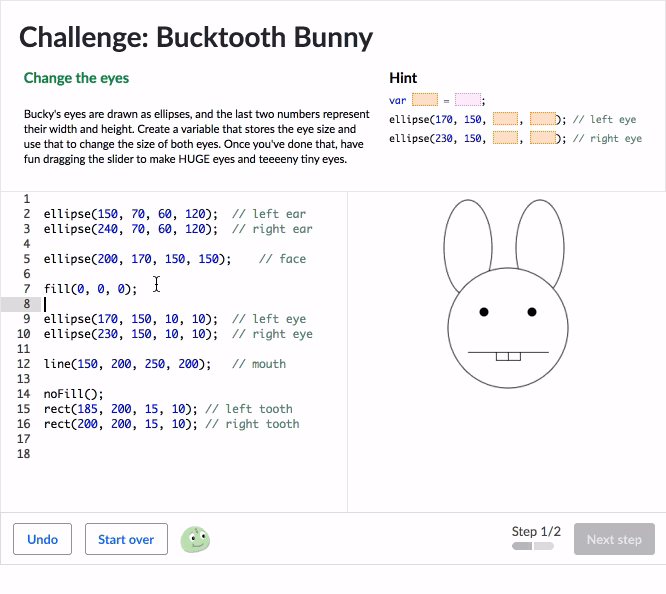Click the // face comment
The width and height of the screenshot is (666, 594).
point(282,259)
